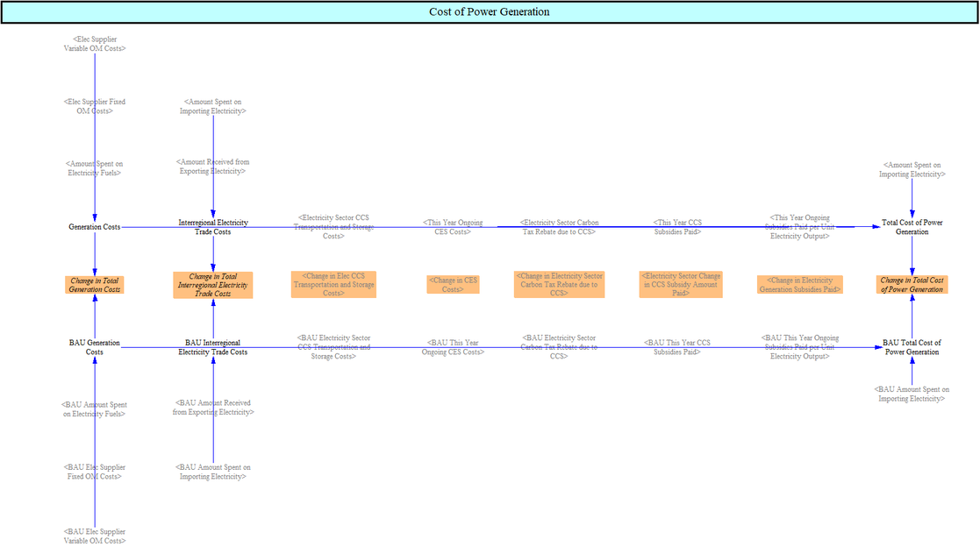The width and height of the screenshot is (980, 547).
Task: Select the 'BAU Generation Costs' variable
Action: point(95,348)
